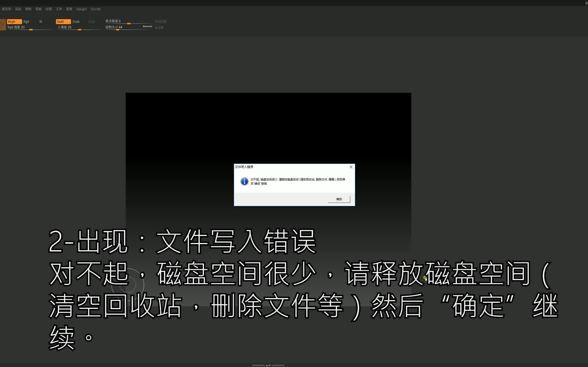Open the 笔触 (Stroke) menu
This screenshot has width=588, height=367.
tap(38, 9)
